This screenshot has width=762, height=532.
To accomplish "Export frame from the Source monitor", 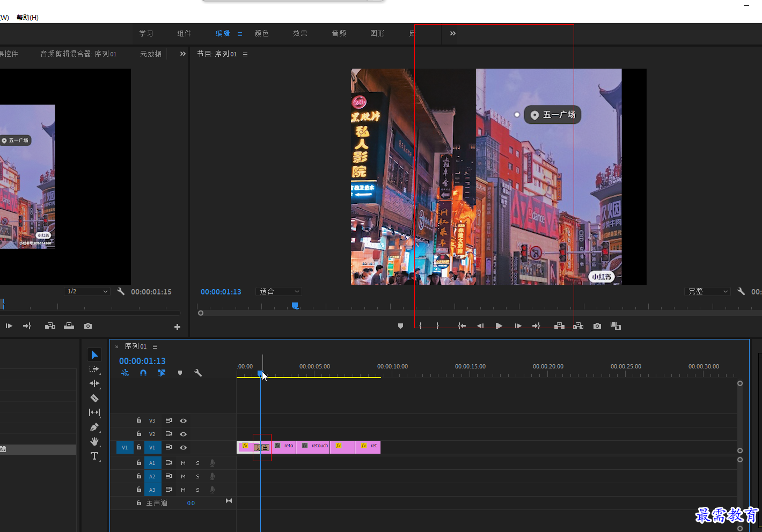I will (88, 326).
